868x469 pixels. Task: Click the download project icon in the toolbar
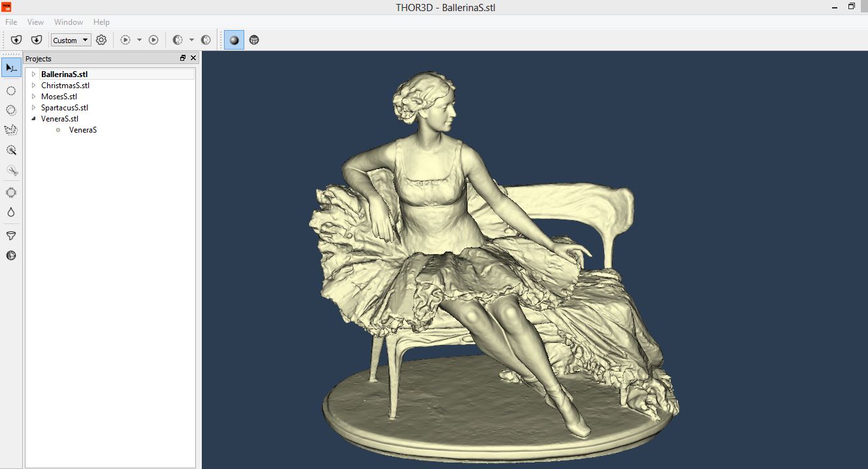[x=37, y=40]
